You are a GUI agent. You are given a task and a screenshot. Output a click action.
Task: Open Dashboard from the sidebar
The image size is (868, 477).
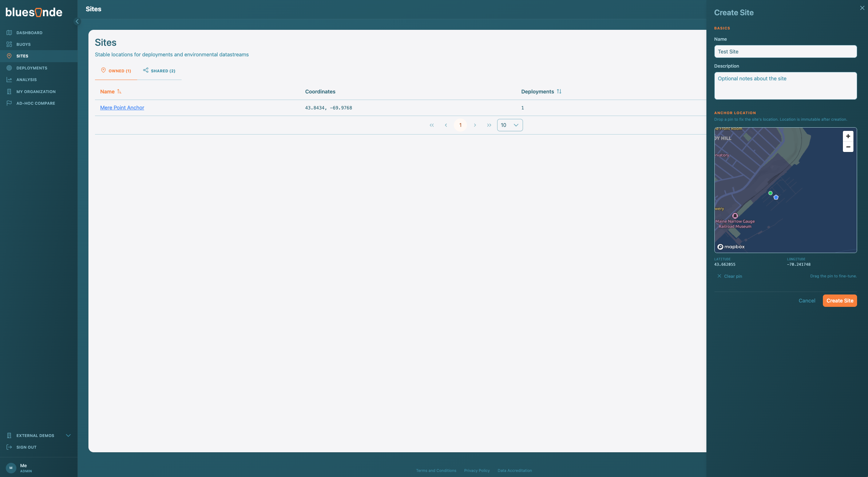(29, 33)
